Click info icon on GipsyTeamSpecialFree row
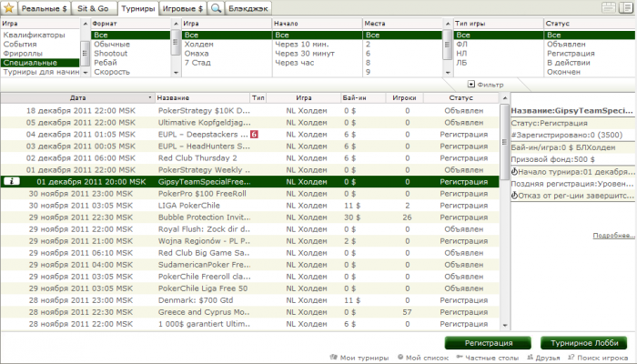This screenshot has width=637, height=364. [11, 182]
